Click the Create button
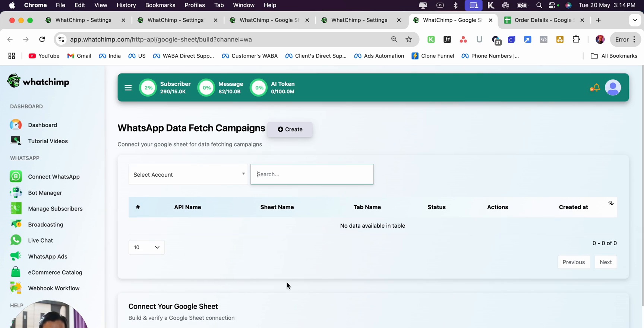 [x=290, y=129]
